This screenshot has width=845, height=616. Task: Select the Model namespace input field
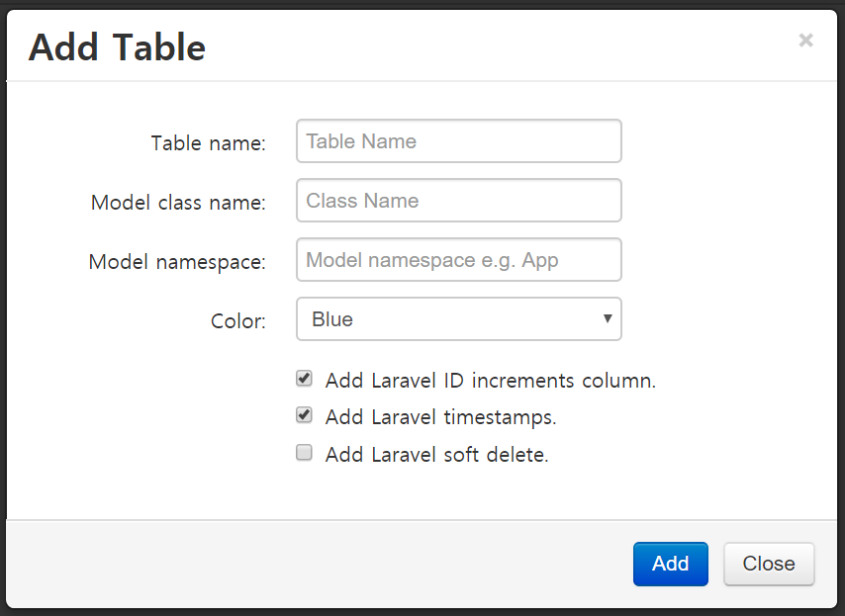(458, 260)
